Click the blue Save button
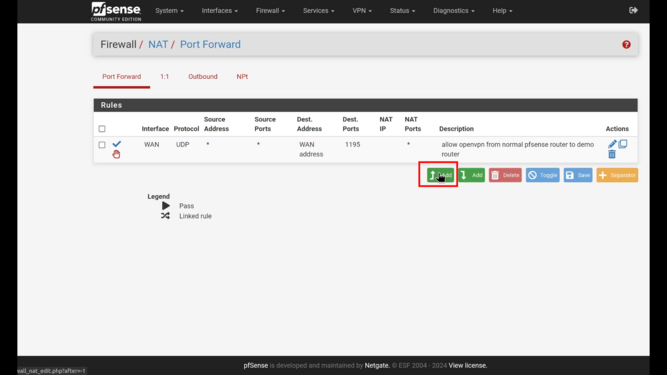The height and width of the screenshot is (375, 667). point(578,175)
